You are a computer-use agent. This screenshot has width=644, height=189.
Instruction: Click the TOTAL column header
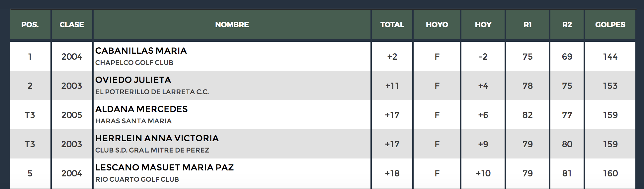[392, 25]
